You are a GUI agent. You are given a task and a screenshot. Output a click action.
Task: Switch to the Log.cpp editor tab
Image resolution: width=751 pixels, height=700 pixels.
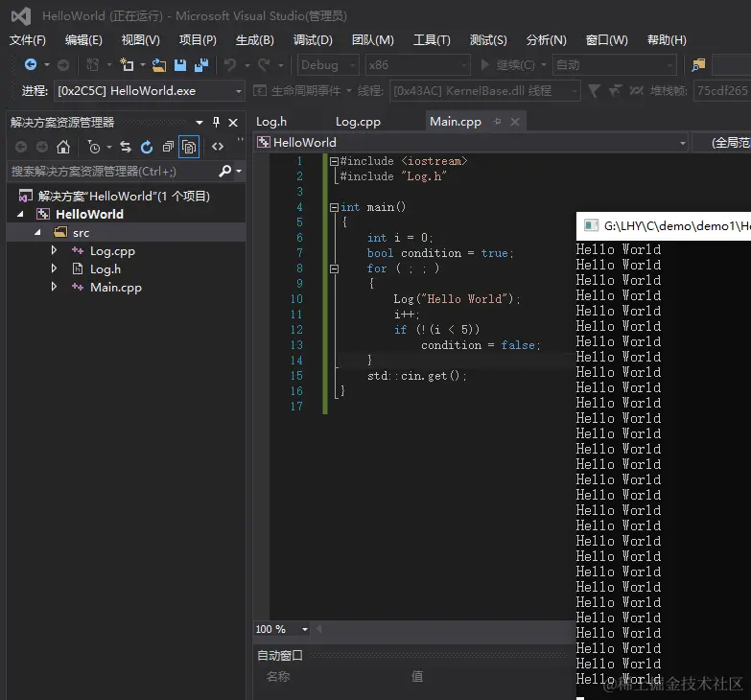coord(358,122)
